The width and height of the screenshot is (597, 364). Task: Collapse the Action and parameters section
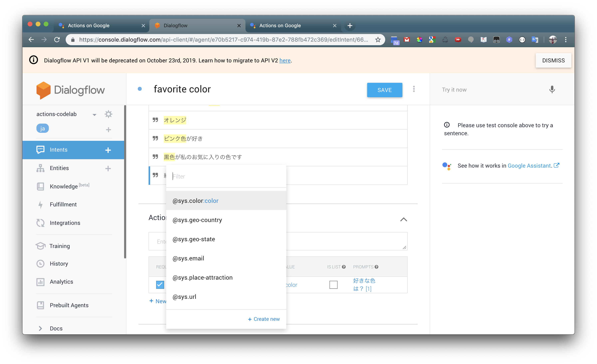[x=403, y=220]
